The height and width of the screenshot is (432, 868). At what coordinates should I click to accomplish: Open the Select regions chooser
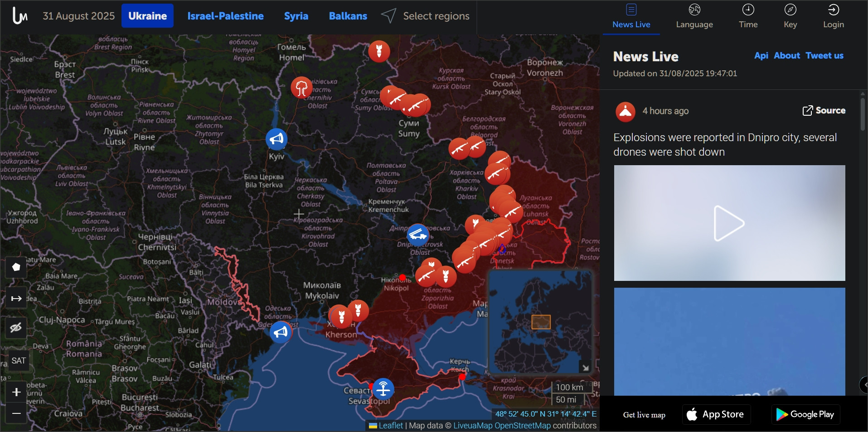pyautogui.click(x=425, y=16)
